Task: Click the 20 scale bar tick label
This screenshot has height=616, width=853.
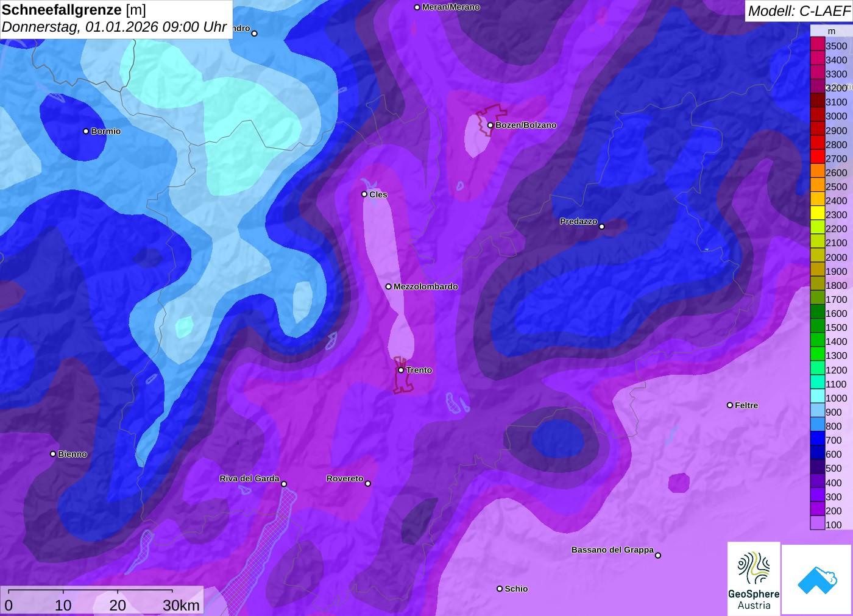Action: [118, 605]
